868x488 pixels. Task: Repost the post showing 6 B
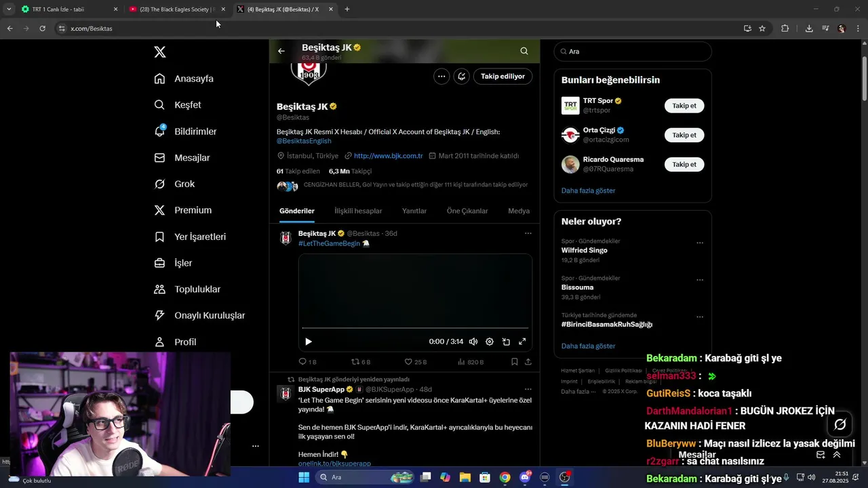[361, 362]
